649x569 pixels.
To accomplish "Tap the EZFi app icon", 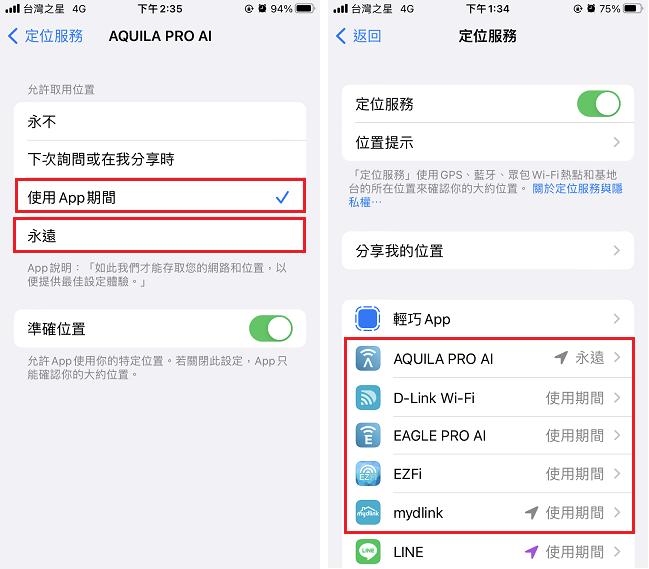I will click(x=368, y=473).
